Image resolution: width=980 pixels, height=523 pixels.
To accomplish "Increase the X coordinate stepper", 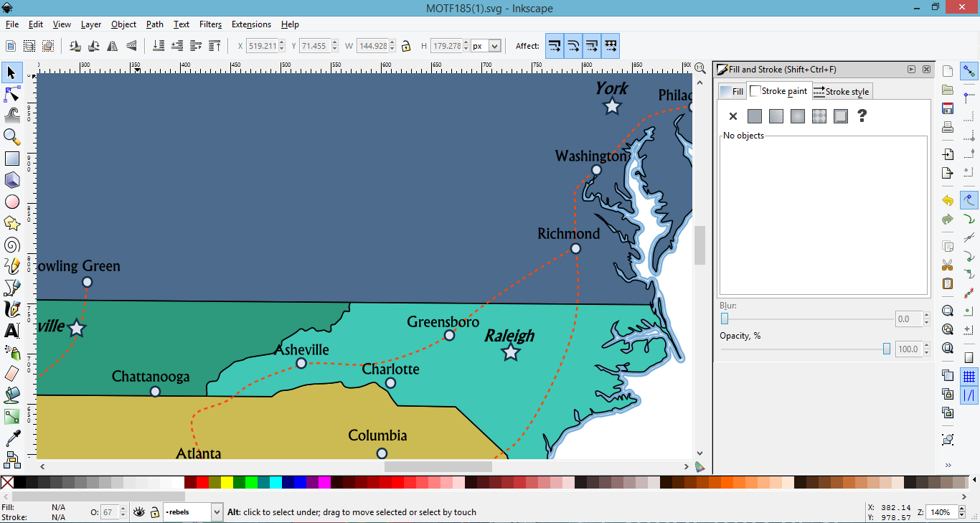I will tap(282, 43).
